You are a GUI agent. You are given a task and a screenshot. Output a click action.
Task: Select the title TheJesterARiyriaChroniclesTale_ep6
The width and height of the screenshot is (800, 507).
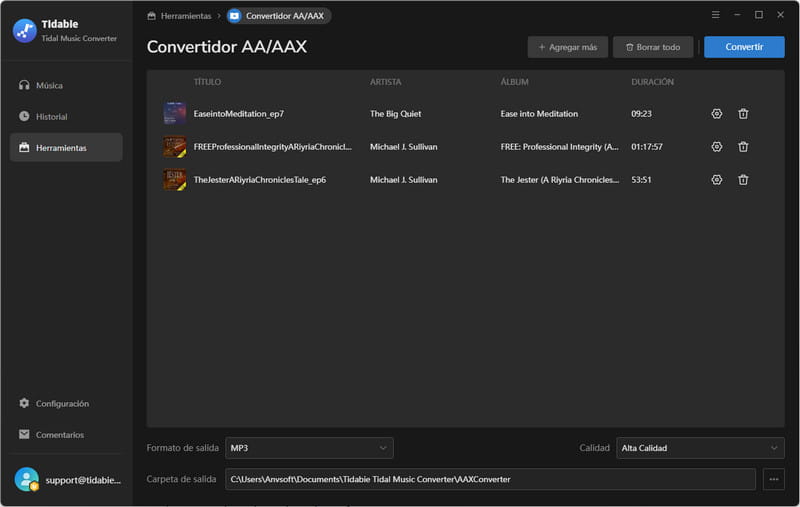[x=259, y=180]
